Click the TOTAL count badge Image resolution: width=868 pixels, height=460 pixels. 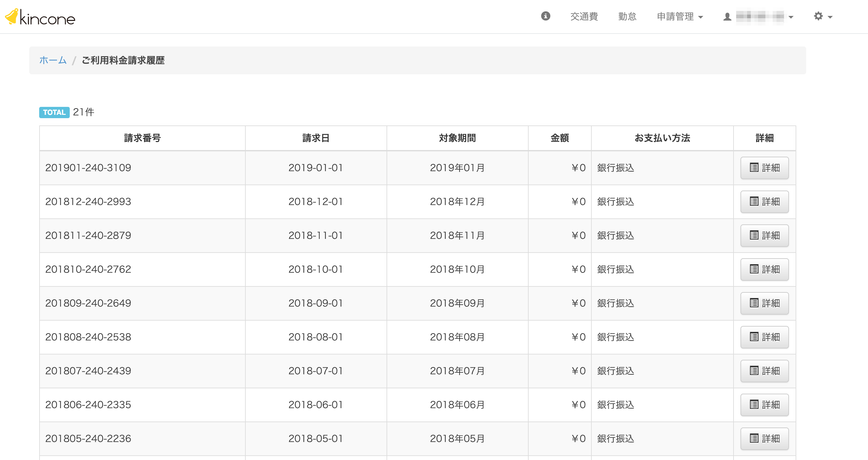point(54,113)
